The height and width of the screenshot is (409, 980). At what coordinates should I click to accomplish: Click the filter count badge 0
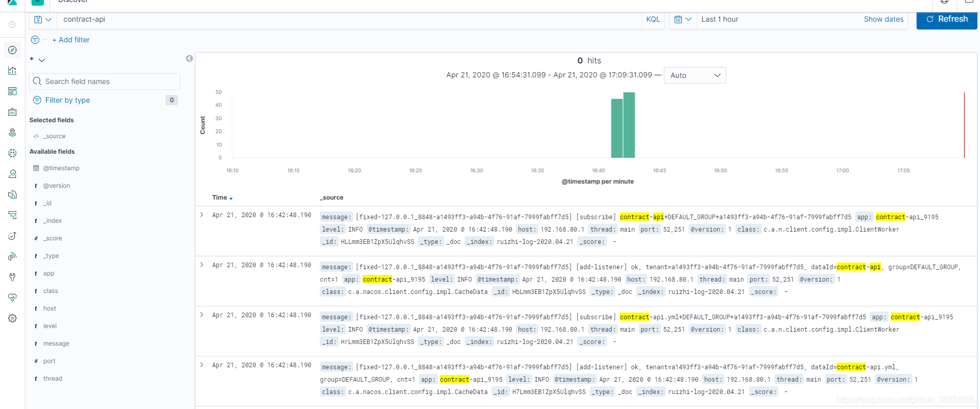click(x=172, y=100)
